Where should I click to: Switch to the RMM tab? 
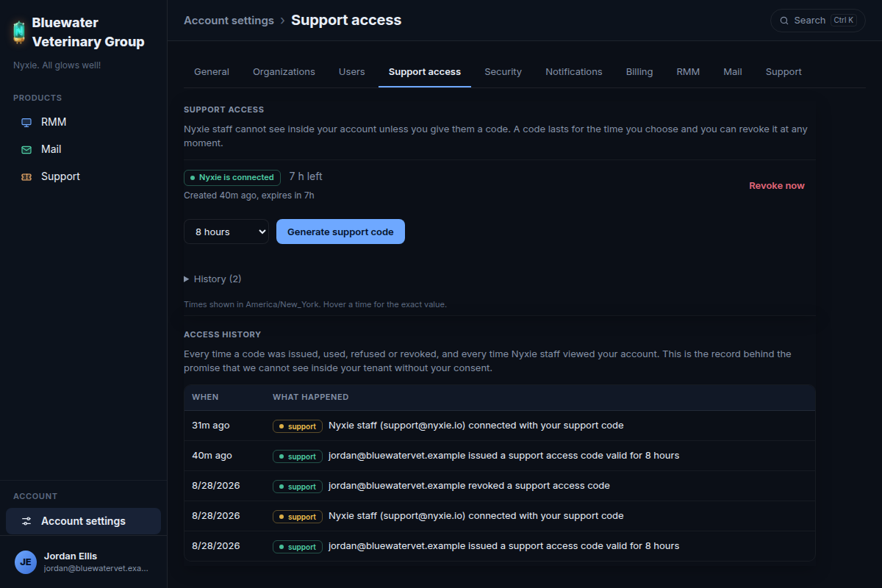(688, 72)
